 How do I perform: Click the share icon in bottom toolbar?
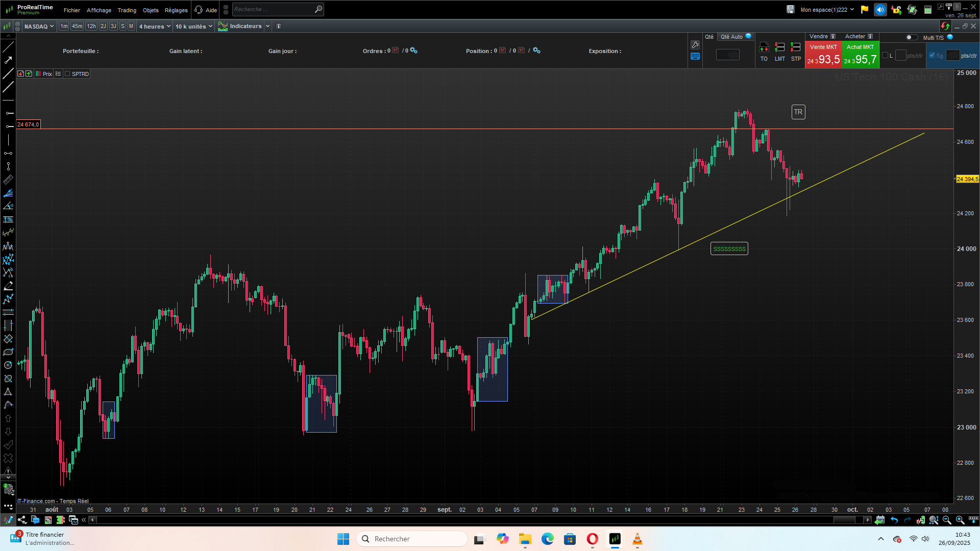(x=22, y=520)
